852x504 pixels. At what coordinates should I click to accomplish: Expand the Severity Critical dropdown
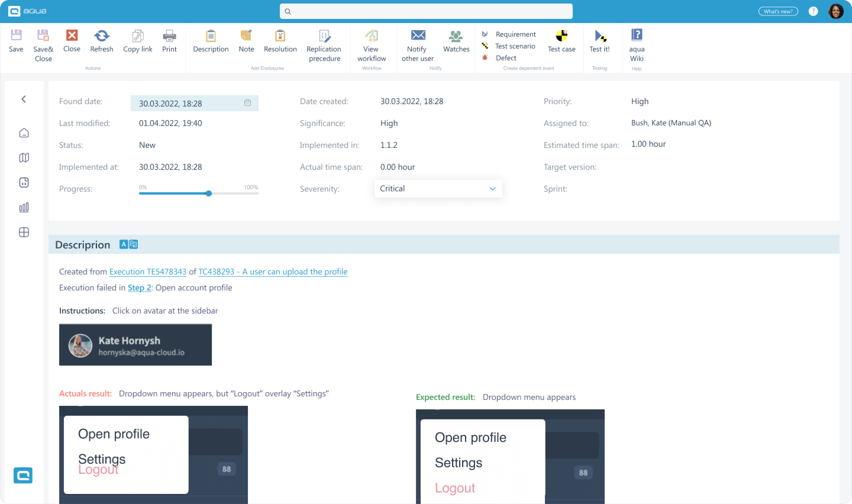tap(492, 189)
